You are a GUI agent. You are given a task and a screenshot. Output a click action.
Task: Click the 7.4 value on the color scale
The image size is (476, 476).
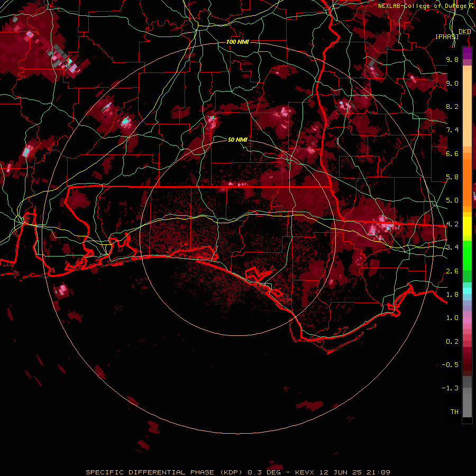452,130
